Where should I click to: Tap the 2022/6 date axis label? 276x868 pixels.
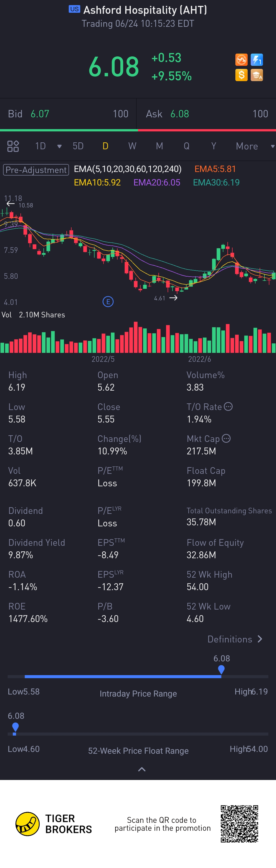(x=199, y=359)
